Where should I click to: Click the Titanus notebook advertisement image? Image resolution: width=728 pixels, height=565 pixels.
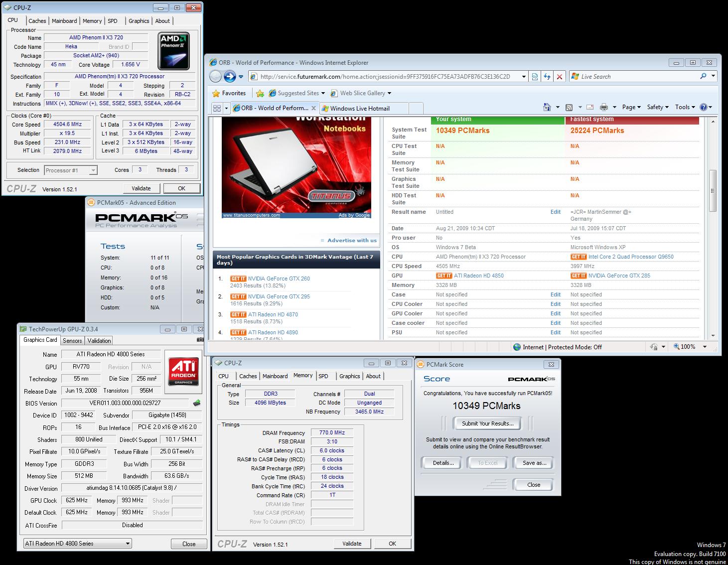coord(296,167)
